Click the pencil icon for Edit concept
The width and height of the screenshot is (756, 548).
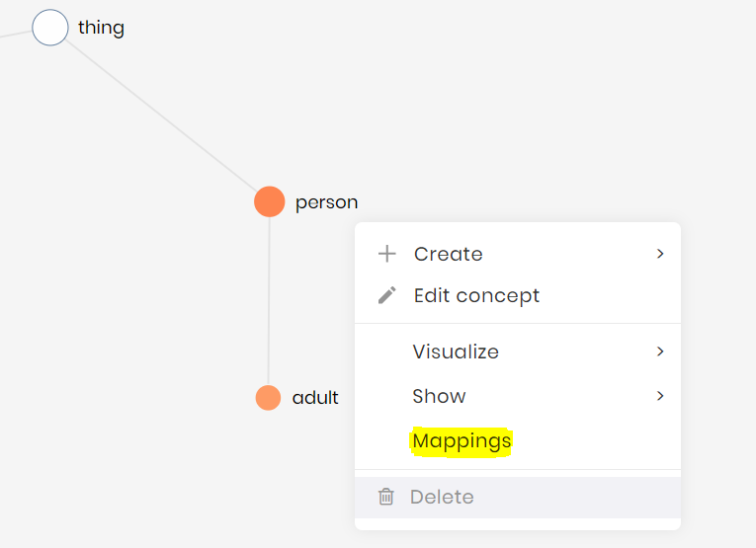[x=387, y=295]
